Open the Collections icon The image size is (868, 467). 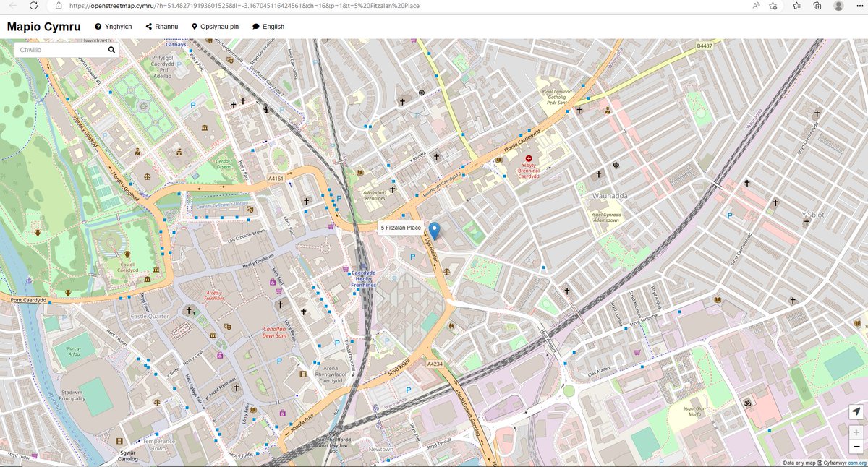point(817,6)
